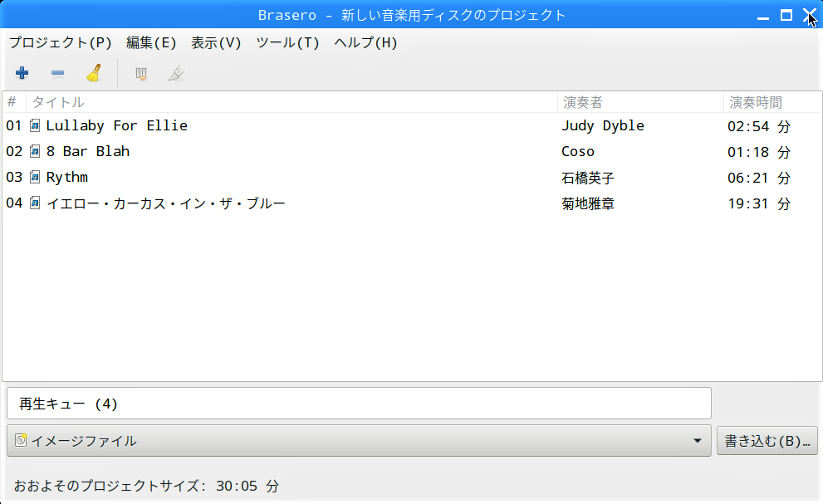Click the disc icon in イメージファイル selector
Viewport: 823px width, 504px height.
21,440
